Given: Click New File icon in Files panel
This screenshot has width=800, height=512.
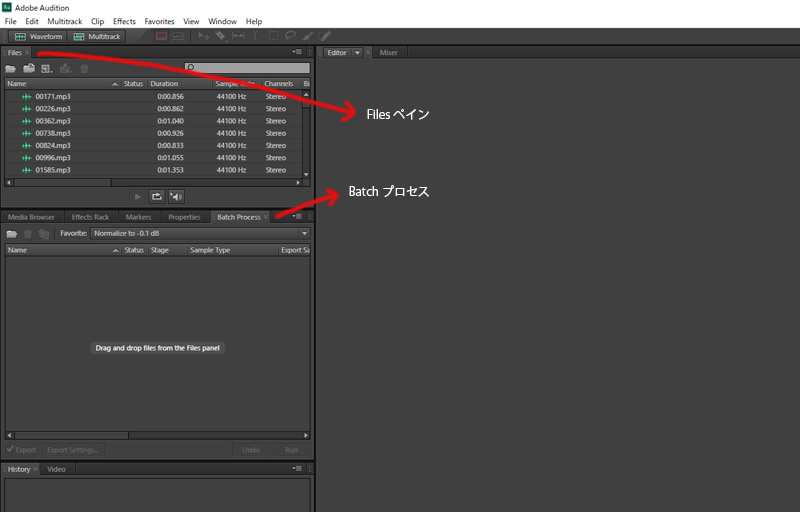Looking at the screenshot, I should point(47,68).
